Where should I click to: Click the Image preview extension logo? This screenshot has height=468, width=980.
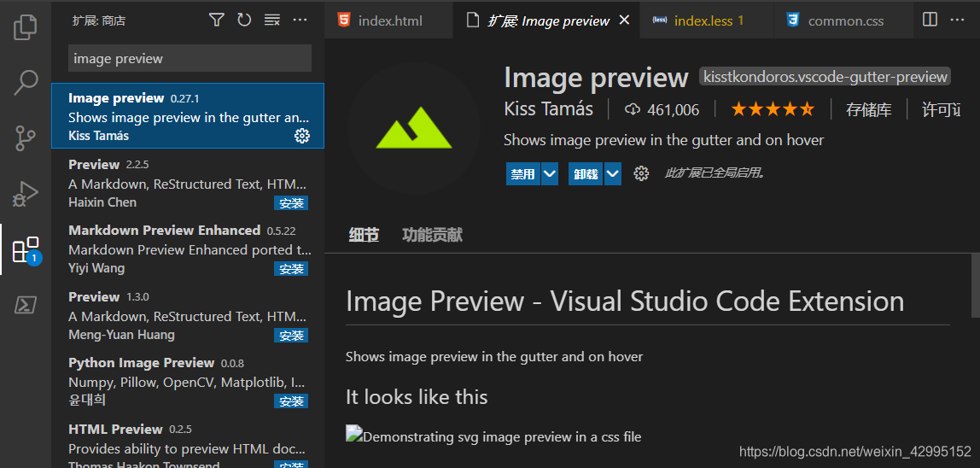coord(413,127)
